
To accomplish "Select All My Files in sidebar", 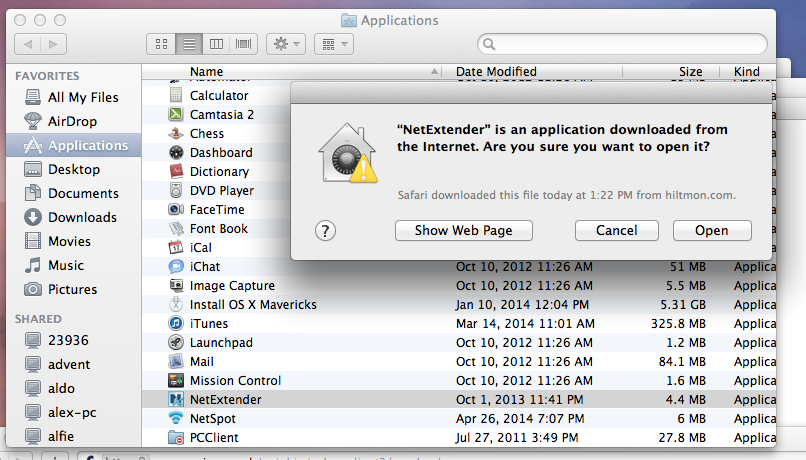I will point(74,97).
